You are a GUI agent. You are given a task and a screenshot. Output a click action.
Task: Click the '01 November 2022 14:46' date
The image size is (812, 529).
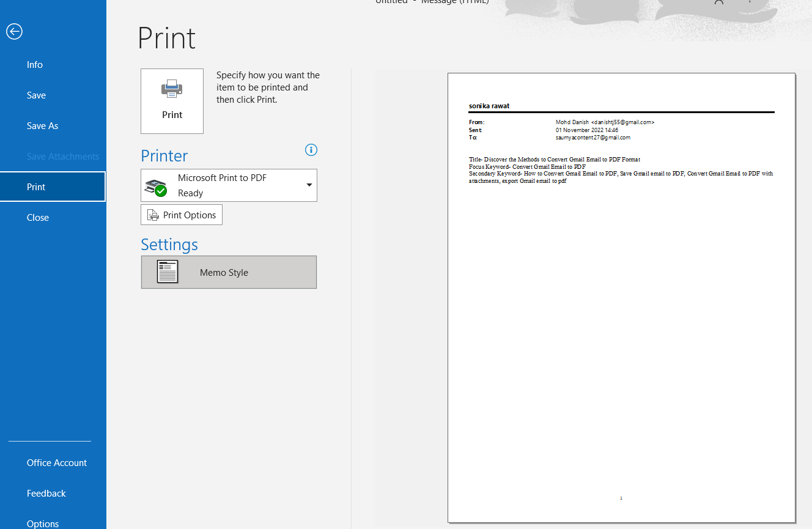(587, 130)
